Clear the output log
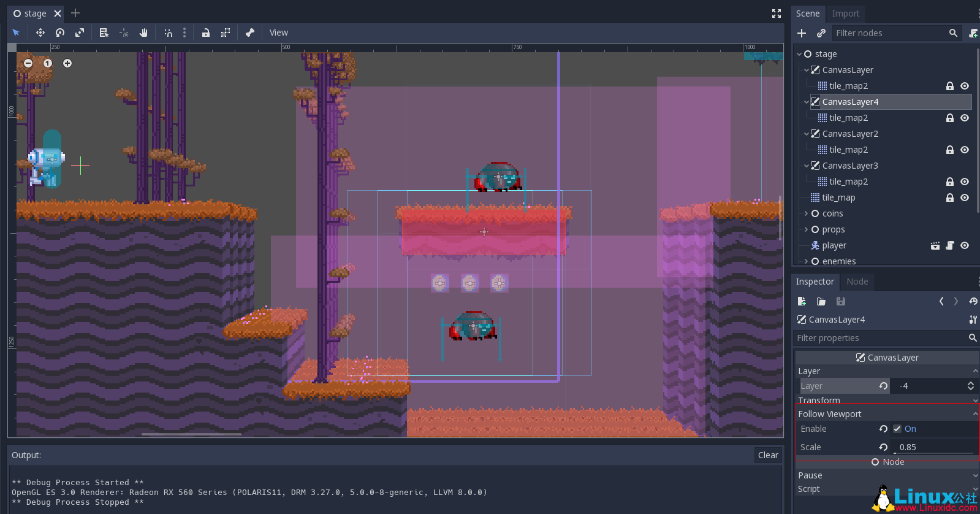Screen dimensions: 980x514 768,455
